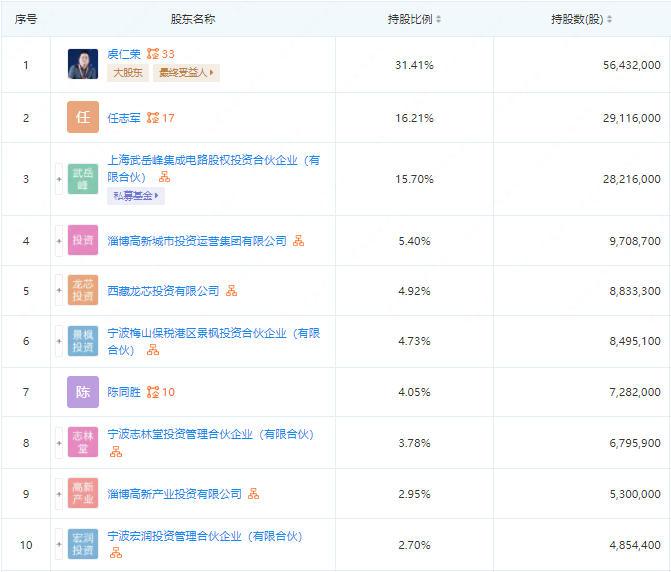View equity structure icon for 淄博高新城市投资运营集团
Viewport: 671px width, 572px height.
(298, 241)
